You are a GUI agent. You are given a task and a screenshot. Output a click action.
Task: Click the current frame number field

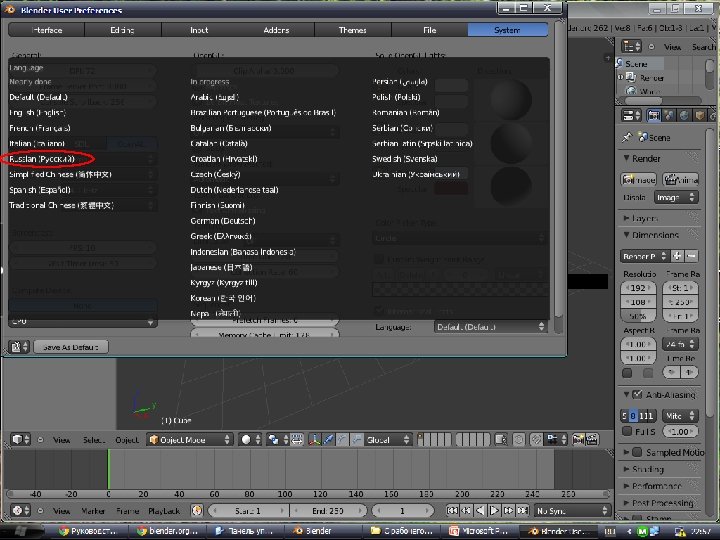(402, 511)
